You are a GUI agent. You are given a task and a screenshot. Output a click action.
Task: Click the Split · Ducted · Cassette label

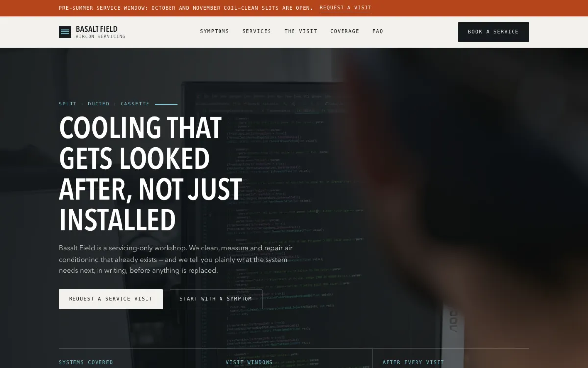(x=104, y=104)
